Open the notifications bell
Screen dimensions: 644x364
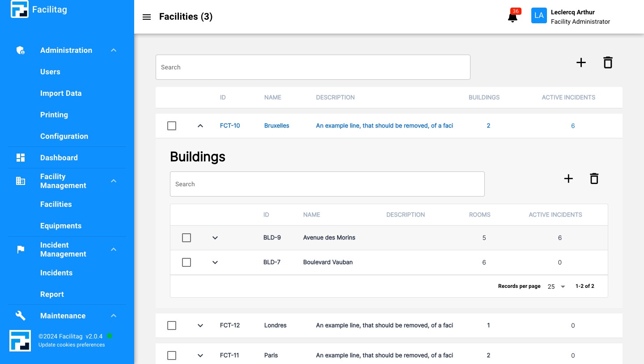513,17
